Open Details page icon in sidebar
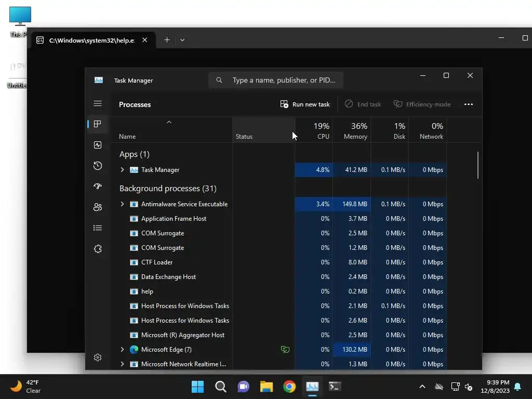Viewport: 532px width, 399px height. (x=98, y=228)
